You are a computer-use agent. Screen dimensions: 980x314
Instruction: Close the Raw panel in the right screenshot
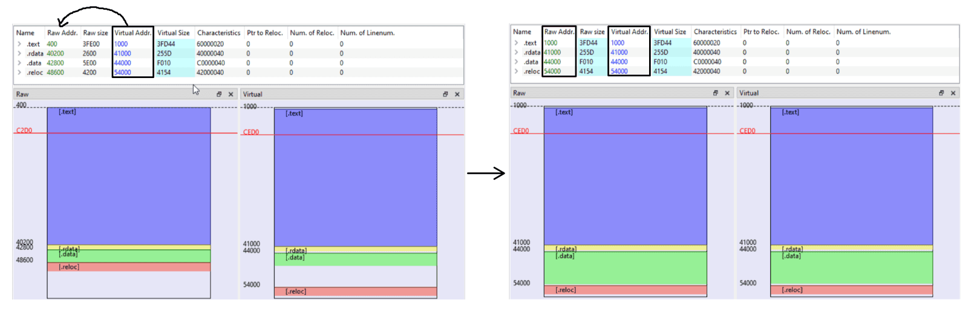727,93
